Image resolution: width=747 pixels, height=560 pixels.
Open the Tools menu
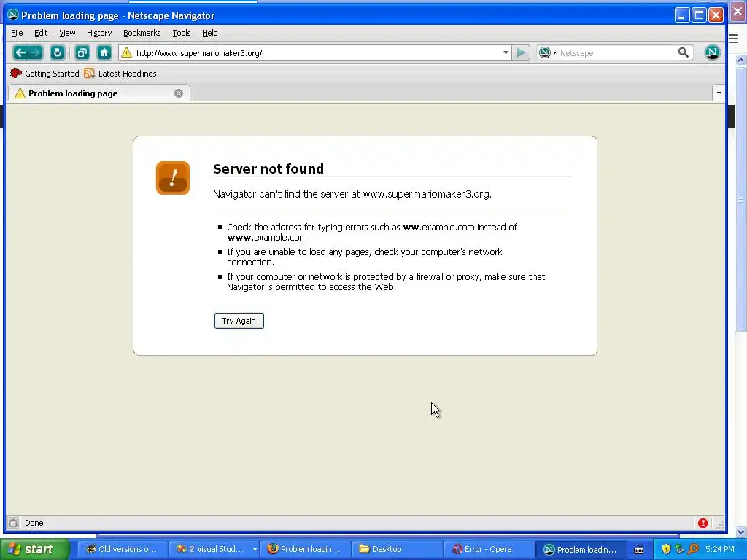point(182,33)
